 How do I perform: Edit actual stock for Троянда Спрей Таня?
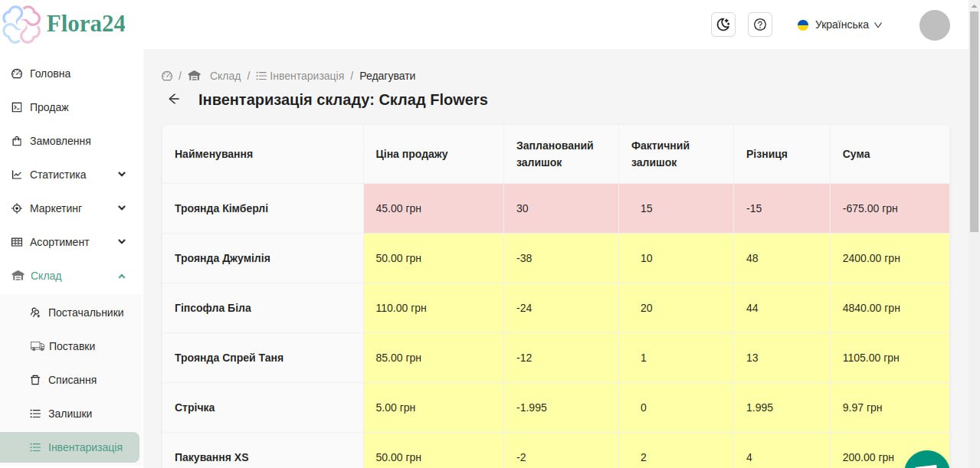click(674, 358)
